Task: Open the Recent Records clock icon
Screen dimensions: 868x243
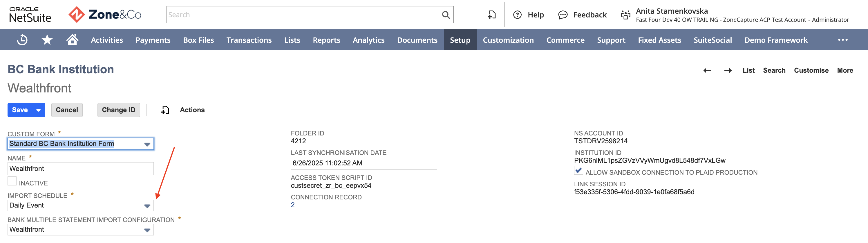Action: coord(22,40)
